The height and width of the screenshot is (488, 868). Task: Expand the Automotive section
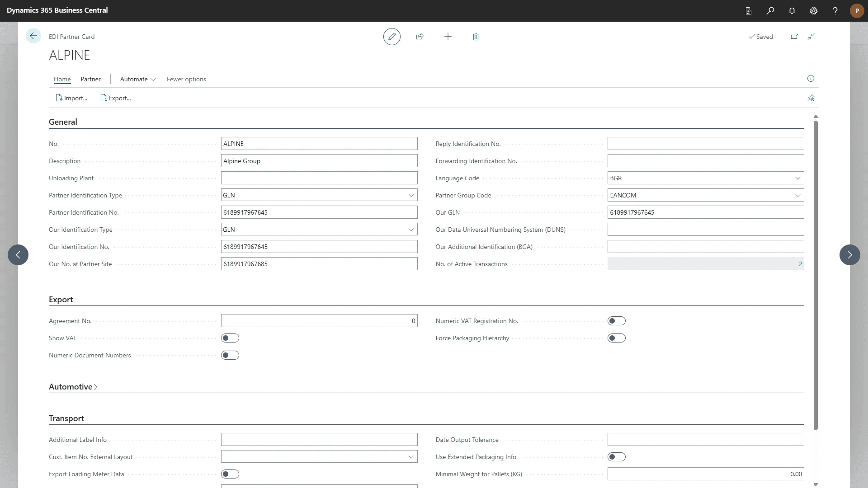73,387
